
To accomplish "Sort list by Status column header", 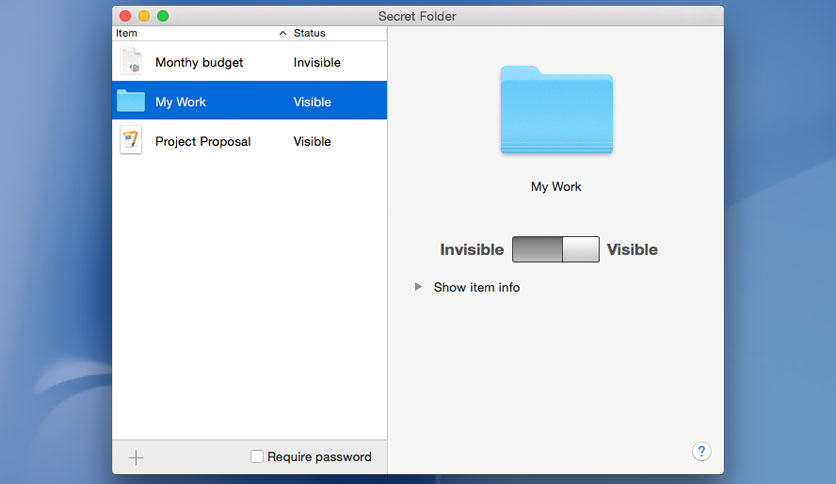I will [338, 33].
